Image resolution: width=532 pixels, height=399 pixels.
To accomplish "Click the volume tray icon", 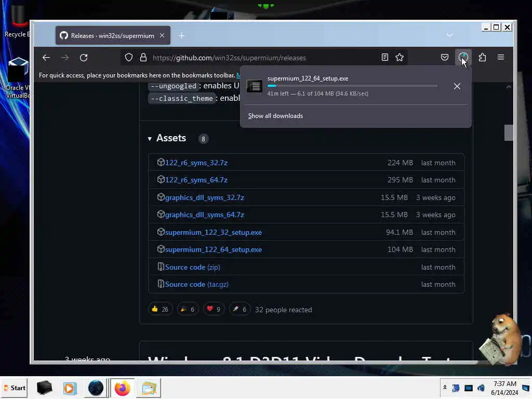I will (x=481, y=388).
